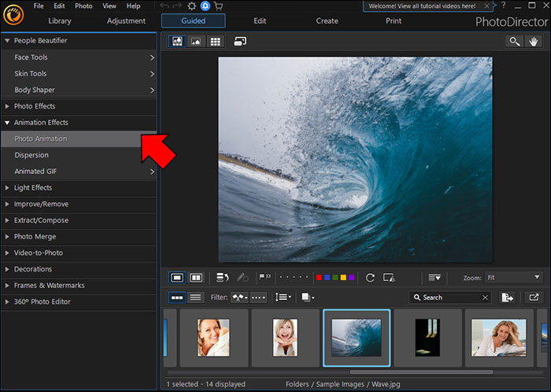Switch to the Create tab
Screen dimensions: 551x392
(x=327, y=20)
